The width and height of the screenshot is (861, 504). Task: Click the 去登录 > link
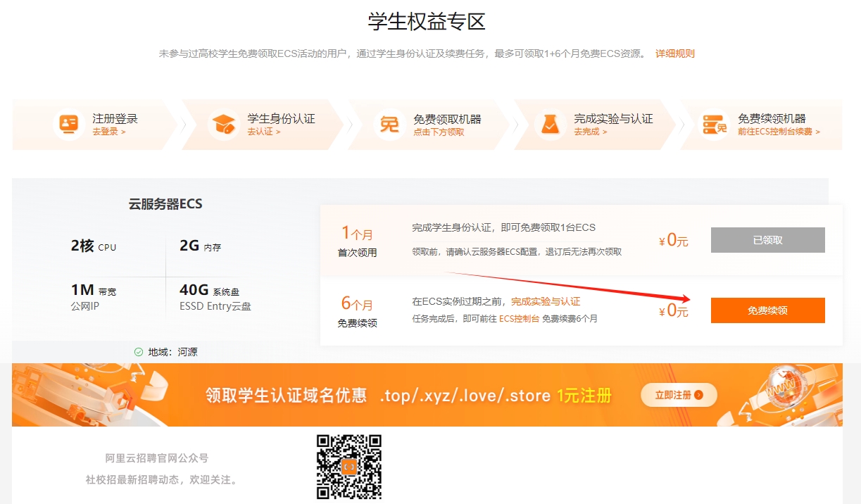tap(109, 132)
